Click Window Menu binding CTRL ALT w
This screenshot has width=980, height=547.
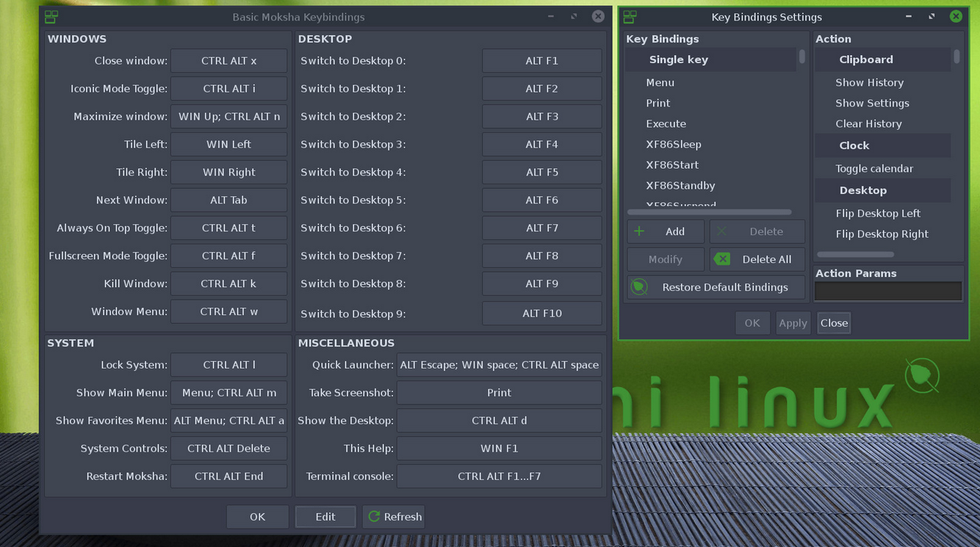point(228,312)
